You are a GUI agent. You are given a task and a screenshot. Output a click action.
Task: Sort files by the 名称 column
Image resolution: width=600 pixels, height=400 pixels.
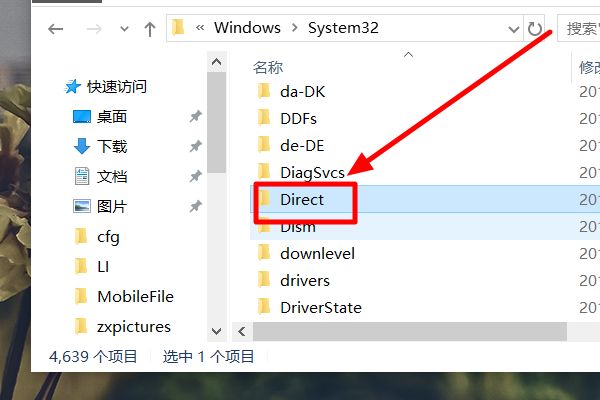click(x=268, y=67)
